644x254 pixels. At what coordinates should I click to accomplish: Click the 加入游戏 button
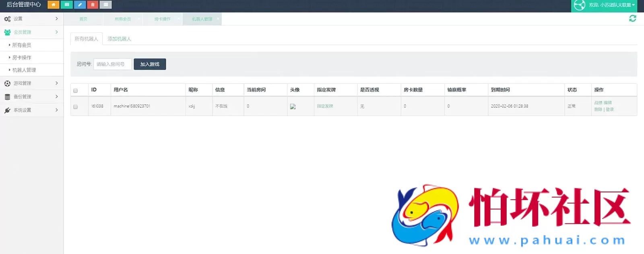(x=150, y=64)
